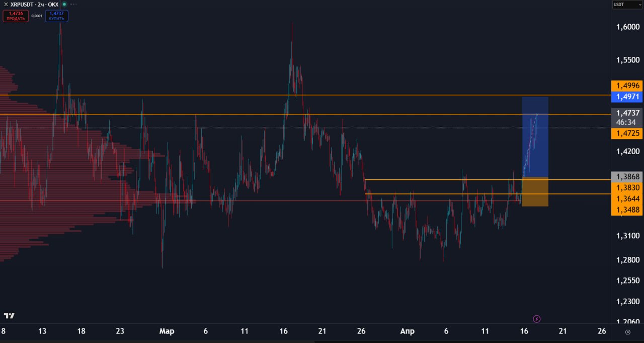Click the current price 1,4737 label
This screenshot has width=644, height=343.
coord(627,113)
